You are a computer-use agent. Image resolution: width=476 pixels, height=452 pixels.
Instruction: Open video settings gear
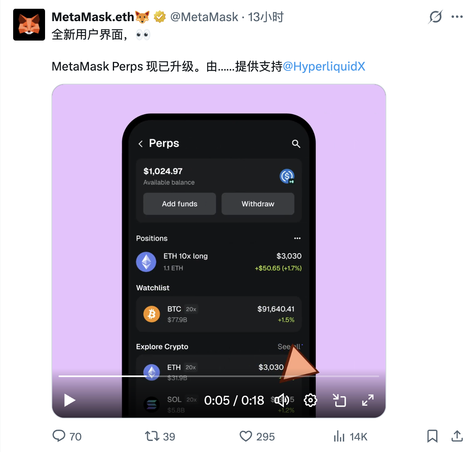[x=310, y=401]
